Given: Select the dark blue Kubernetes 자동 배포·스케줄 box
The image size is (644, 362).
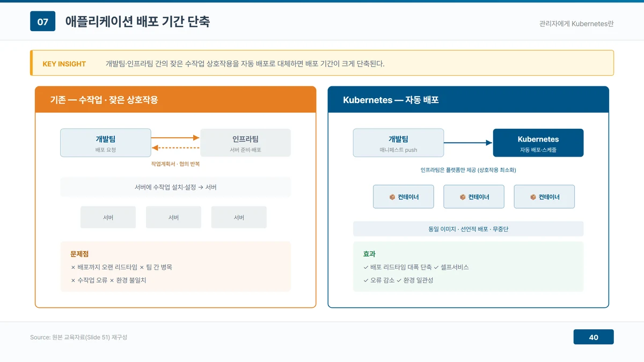Looking at the screenshot, I should (538, 143).
